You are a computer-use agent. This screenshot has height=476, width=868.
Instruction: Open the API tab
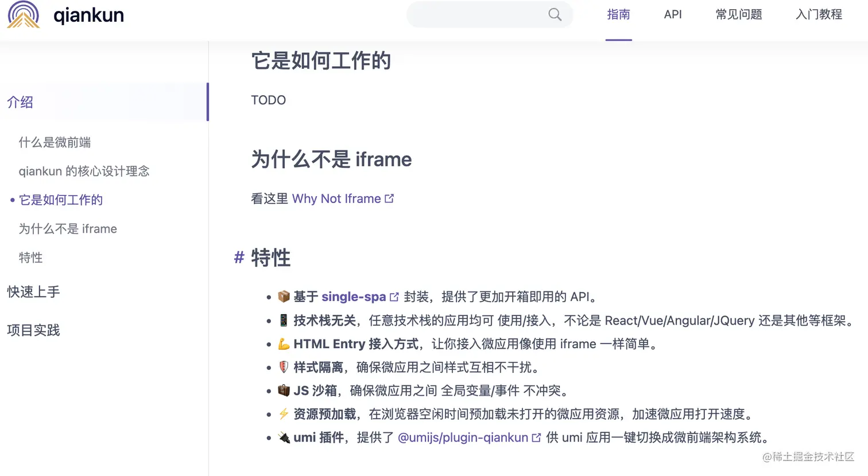[673, 14]
